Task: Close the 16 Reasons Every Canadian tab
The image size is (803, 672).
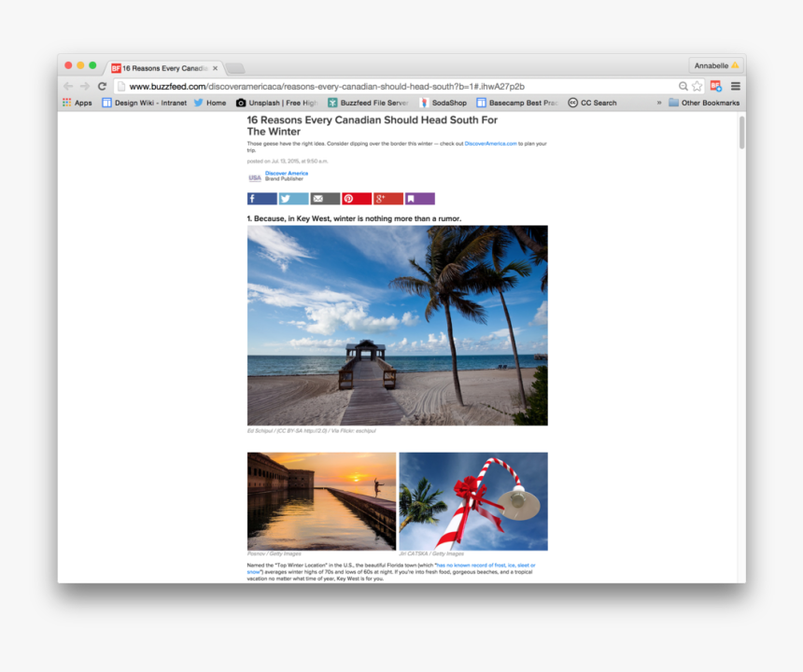Action: pos(215,68)
